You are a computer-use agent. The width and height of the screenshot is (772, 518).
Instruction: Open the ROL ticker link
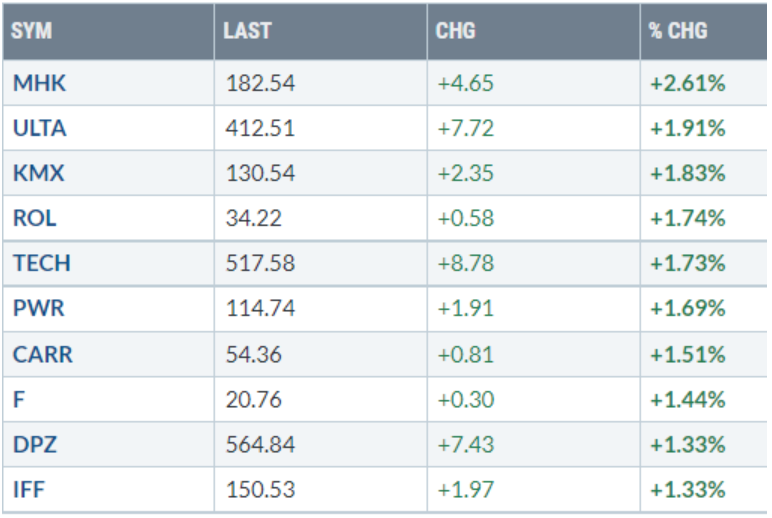(x=34, y=218)
